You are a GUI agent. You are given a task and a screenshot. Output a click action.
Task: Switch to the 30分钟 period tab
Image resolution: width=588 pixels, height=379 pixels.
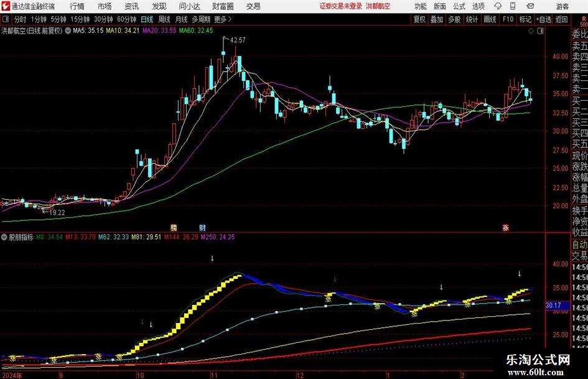103,19
